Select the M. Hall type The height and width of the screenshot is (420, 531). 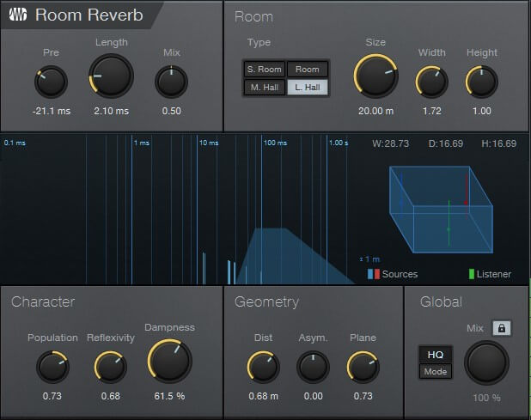coord(264,88)
